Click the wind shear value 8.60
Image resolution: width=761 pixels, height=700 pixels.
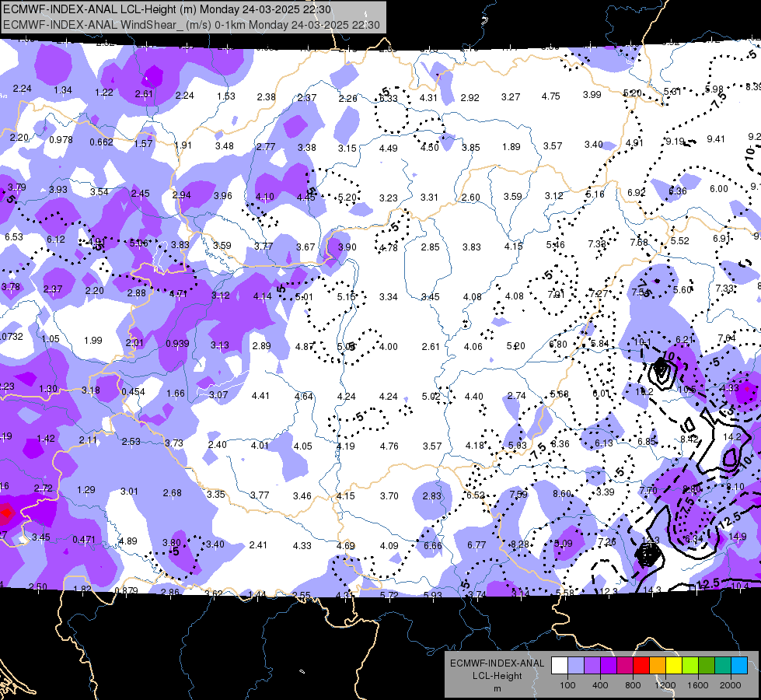(561, 494)
